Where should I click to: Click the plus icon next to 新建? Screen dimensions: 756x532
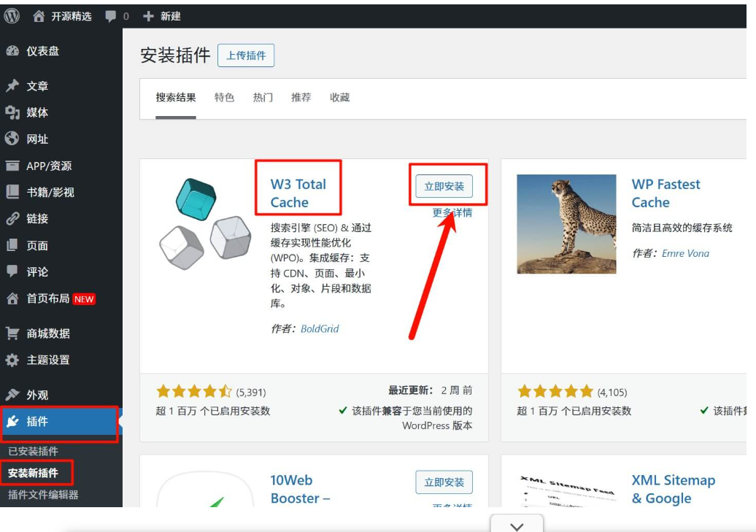(x=149, y=16)
